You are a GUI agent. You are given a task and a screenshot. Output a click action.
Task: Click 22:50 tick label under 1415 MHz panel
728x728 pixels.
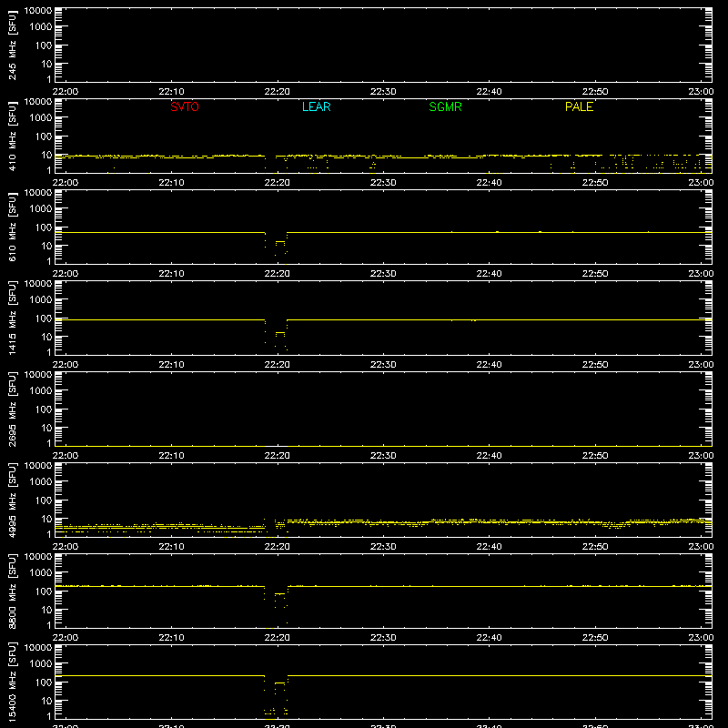coord(595,365)
